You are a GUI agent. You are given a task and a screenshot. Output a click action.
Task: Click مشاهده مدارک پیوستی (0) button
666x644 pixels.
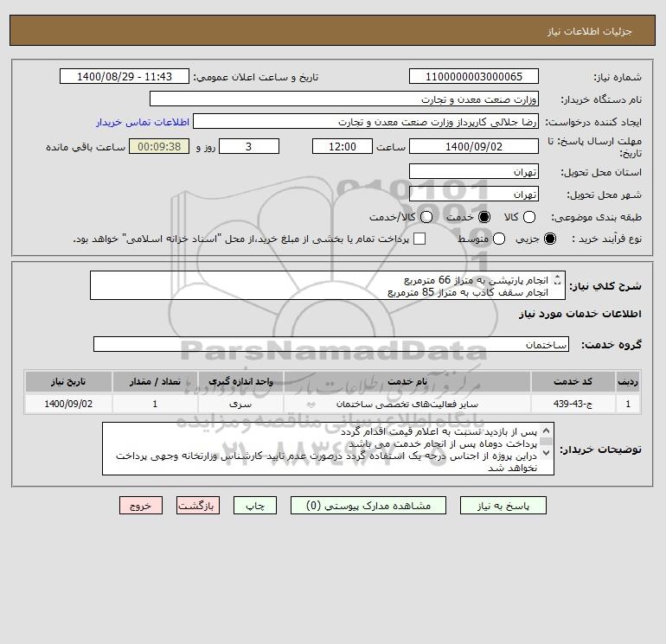click(x=368, y=506)
